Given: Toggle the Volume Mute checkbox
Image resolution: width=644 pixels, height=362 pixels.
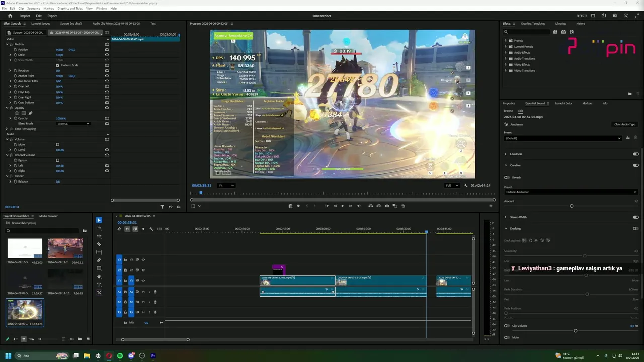Looking at the screenshot, I should [57, 145].
